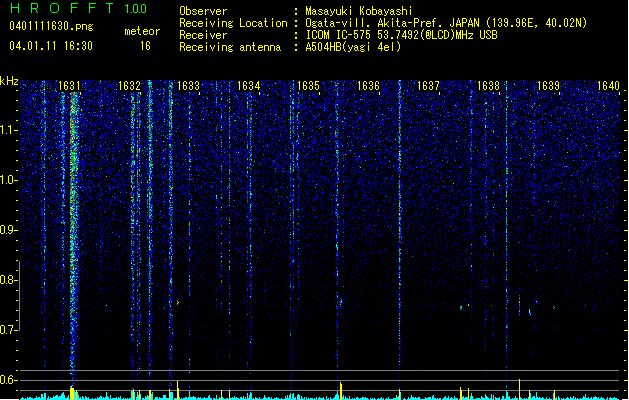The image size is (629, 400).
Task: Click the HROFFT program title text
Action: pos(62,8)
